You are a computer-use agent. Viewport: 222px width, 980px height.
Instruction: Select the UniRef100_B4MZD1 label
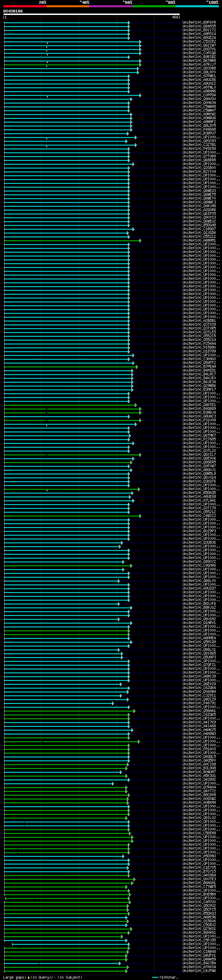click(x=199, y=370)
